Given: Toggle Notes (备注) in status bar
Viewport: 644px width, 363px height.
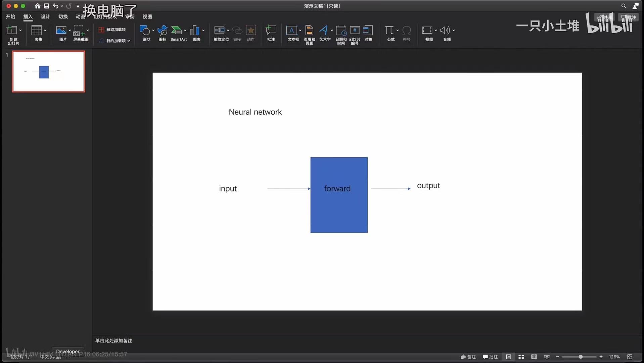Looking at the screenshot, I should coord(468,357).
